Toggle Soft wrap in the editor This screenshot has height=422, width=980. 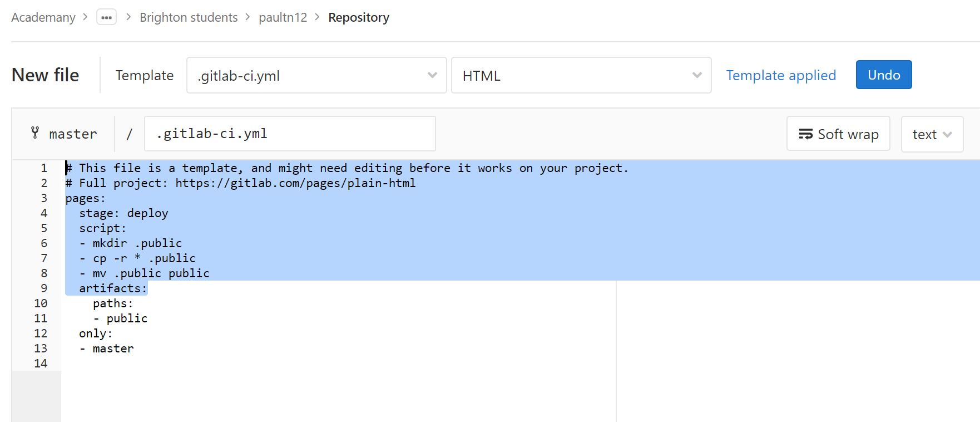[x=838, y=134]
